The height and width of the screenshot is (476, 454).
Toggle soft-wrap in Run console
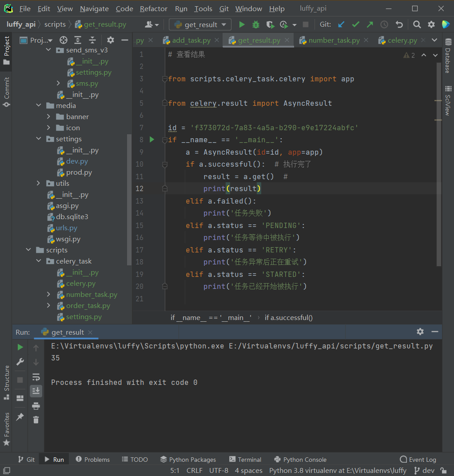pyautogui.click(x=36, y=377)
